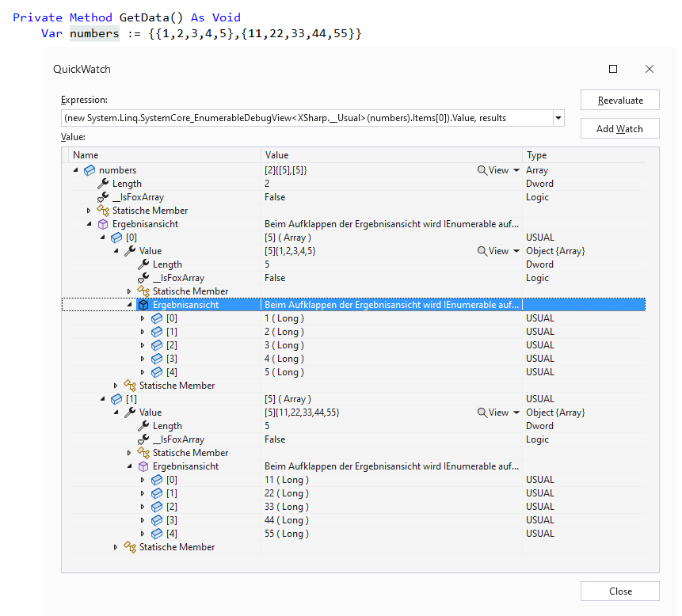Viewport: 682px width, 616px height.
Task: Click the cube icon of item 3 ( Long )
Action: 157,345
